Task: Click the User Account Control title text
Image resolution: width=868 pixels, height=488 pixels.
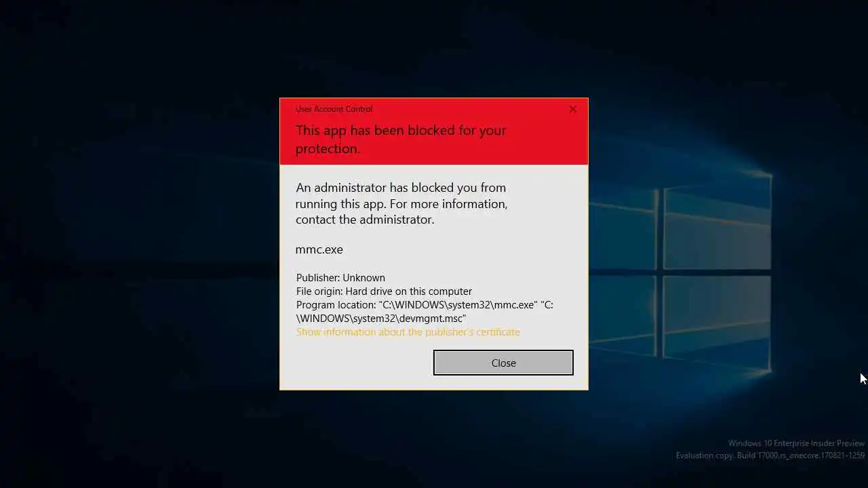Action: 334,109
